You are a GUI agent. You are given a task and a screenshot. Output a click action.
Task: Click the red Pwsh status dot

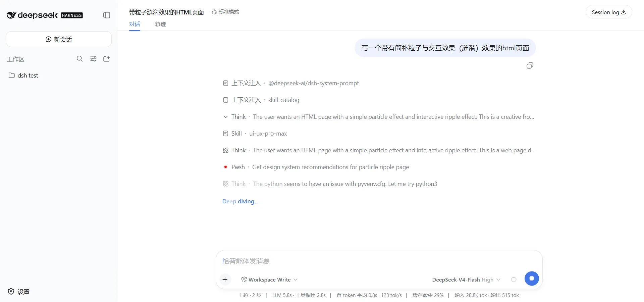click(225, 167)
